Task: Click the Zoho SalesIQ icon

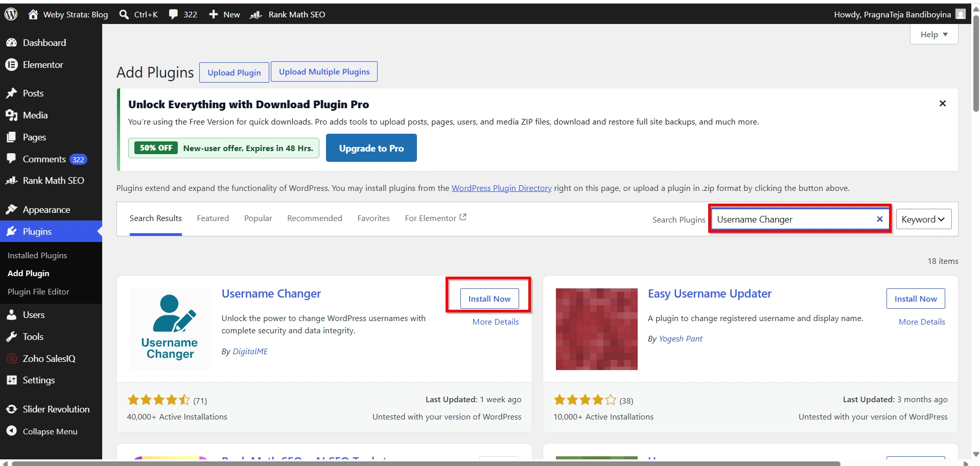Action: tap(11, 359)
